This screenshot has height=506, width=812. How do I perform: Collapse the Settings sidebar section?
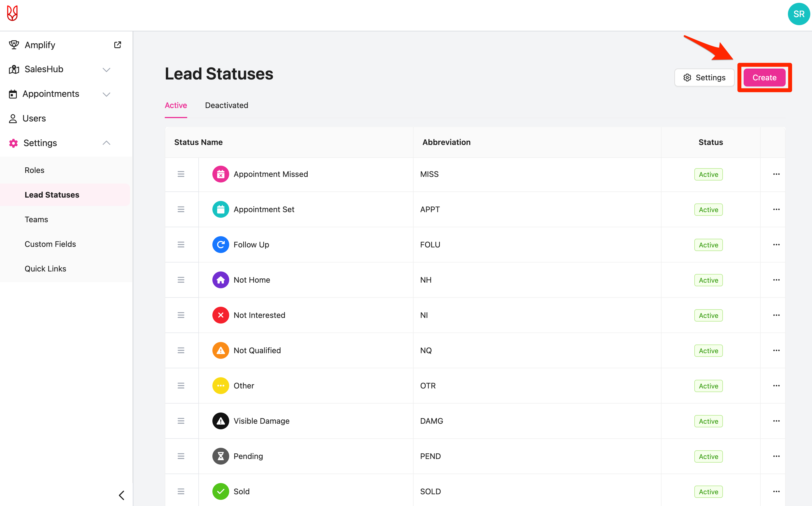pyautogui.click(x=106, y=143)
